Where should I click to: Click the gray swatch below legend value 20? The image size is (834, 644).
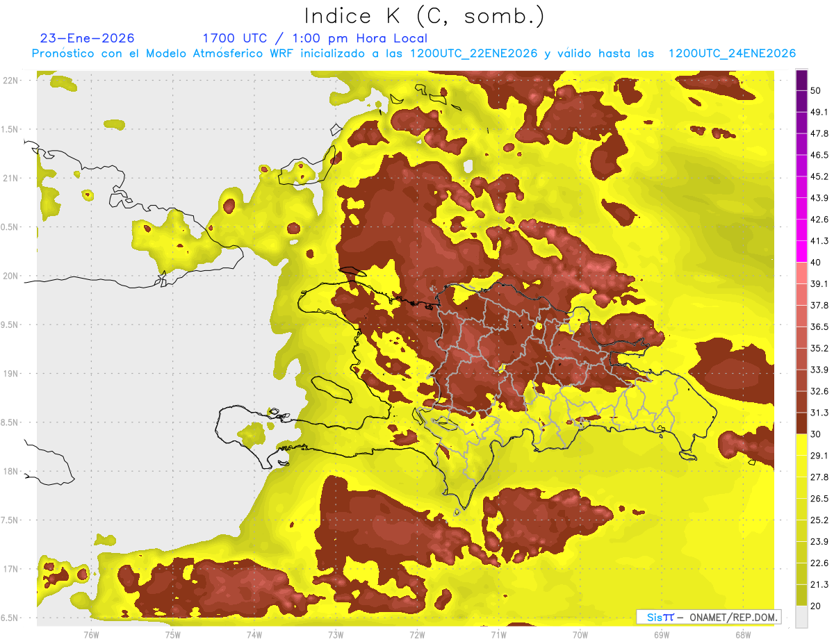pos(801,616)
